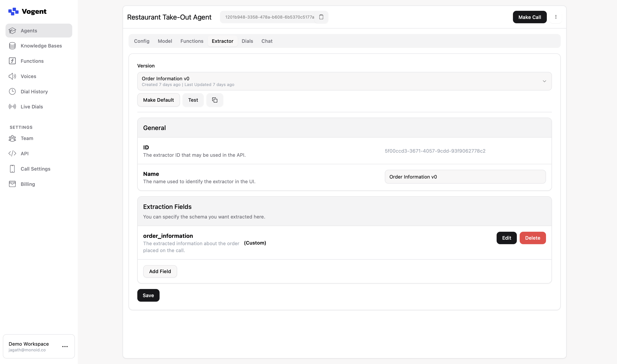Open the Chat tab
Image resolution: width=617 pixels, height=364 pixels.
point(267,41)
